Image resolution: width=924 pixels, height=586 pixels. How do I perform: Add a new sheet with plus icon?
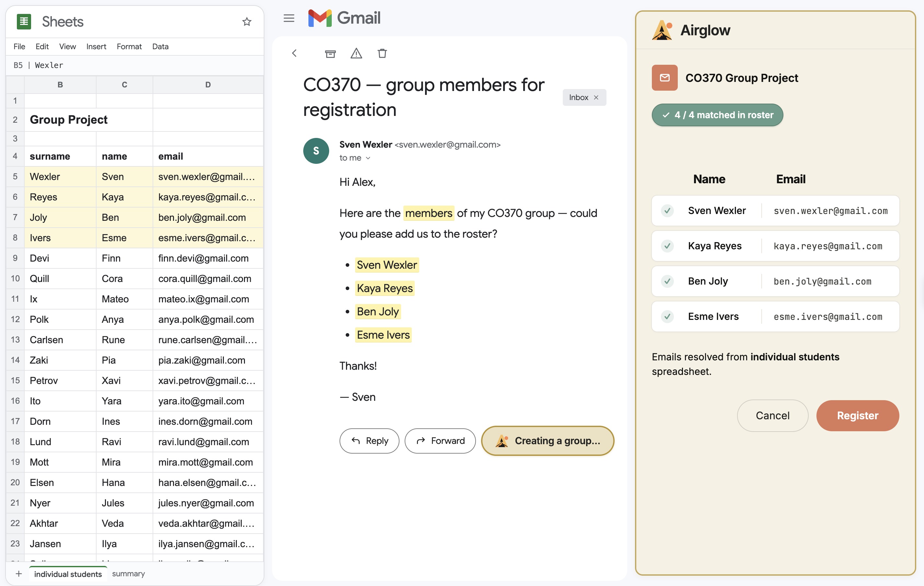18,574
